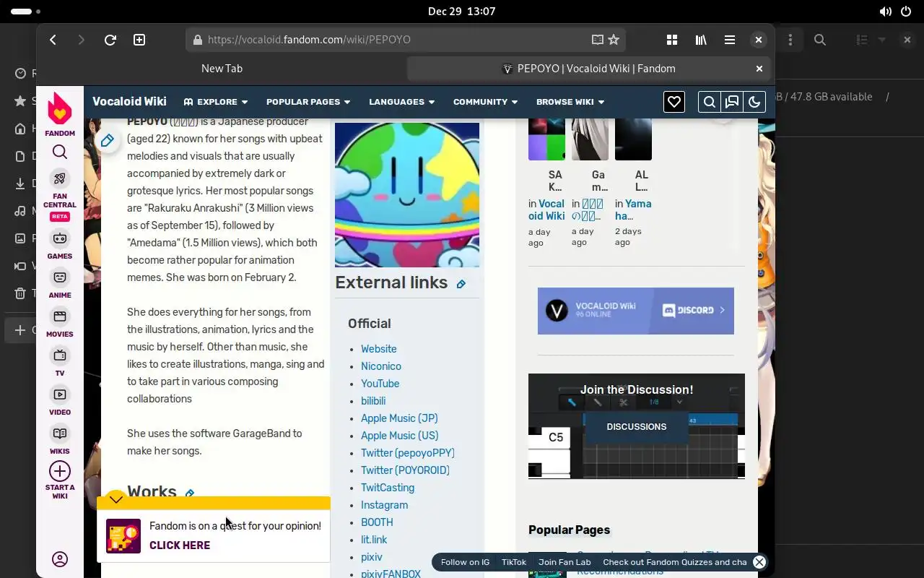Open system volume icon in top bar
This screenshot has width=924, height=578.
click(885, 12)
